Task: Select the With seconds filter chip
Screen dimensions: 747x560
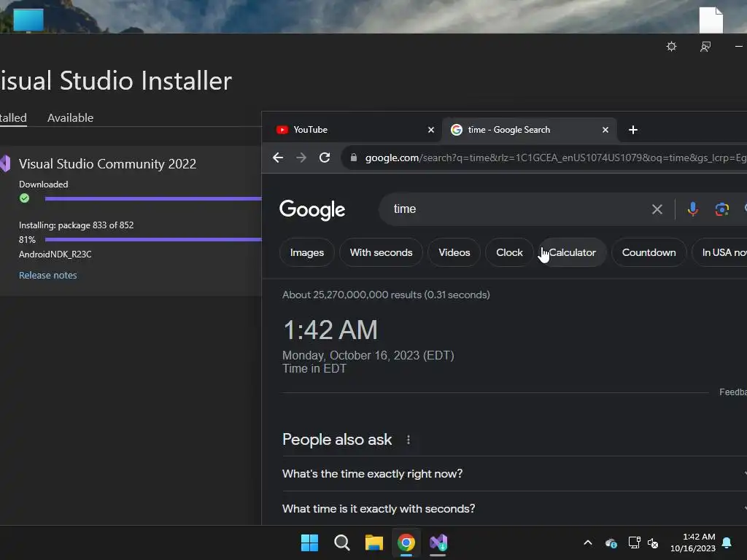Action: [x=381, y=252]
